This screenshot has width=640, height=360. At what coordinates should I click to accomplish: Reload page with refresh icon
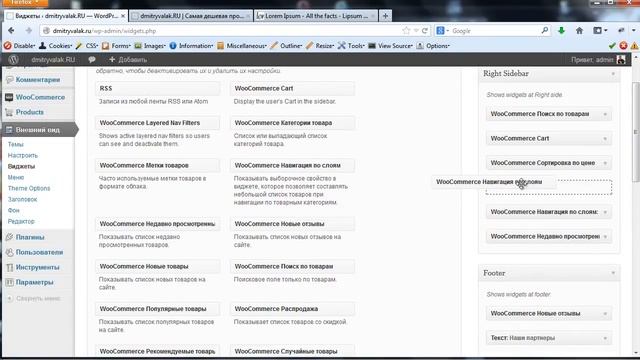pyautogui.click(x=425, y=31)
